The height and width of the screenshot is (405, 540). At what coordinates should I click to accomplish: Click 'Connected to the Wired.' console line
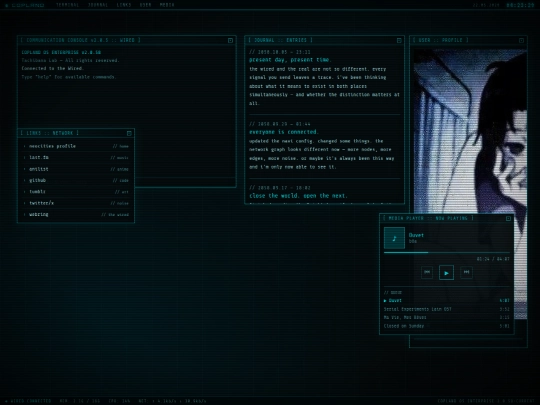pyautogui.click(x=53, y=68)
